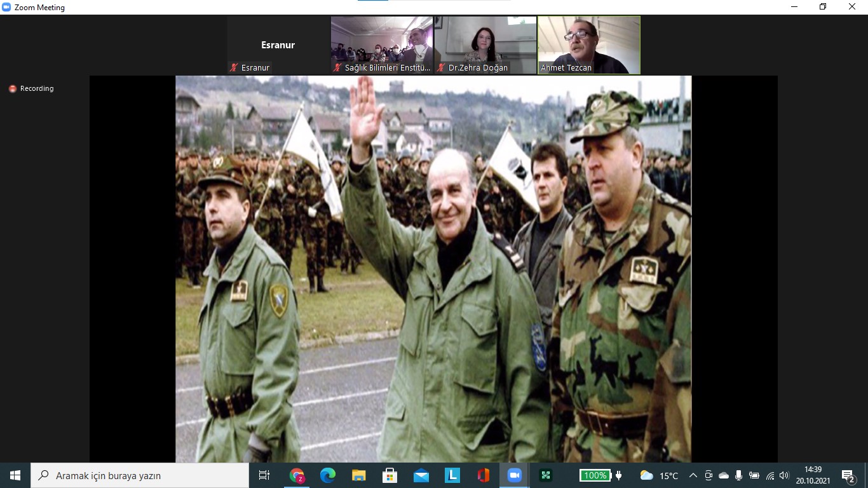Screen dimensions: 868x488
Task: Click the red Recording indicator
Action: pyautogui.click(x=13, y=89)
